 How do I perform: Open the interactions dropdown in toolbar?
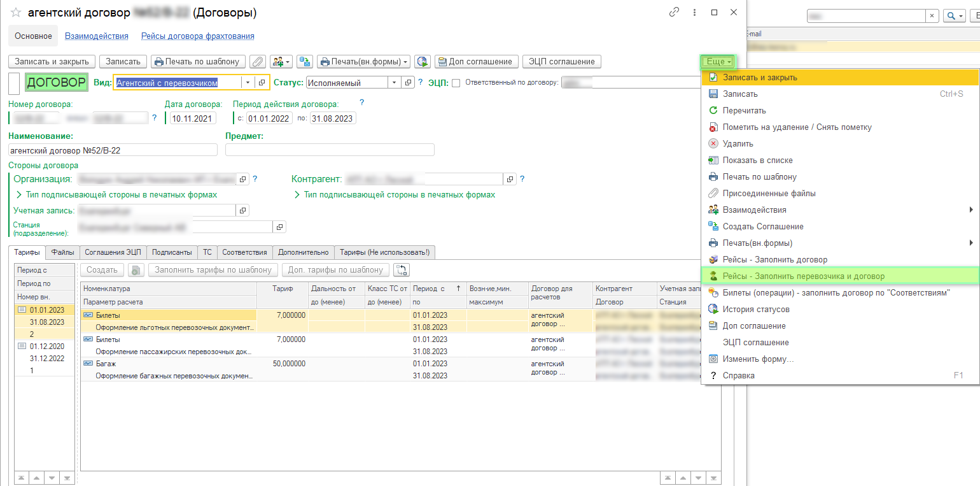[x=281, y=62]
